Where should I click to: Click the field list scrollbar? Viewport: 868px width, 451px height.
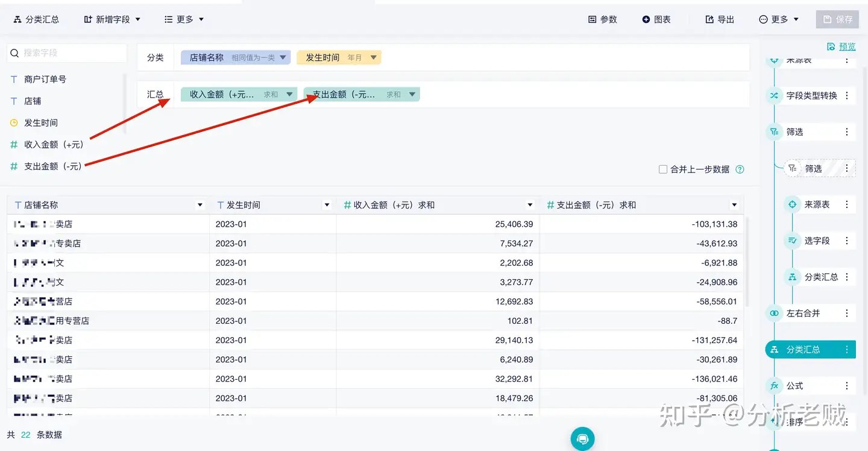[125, 102]
